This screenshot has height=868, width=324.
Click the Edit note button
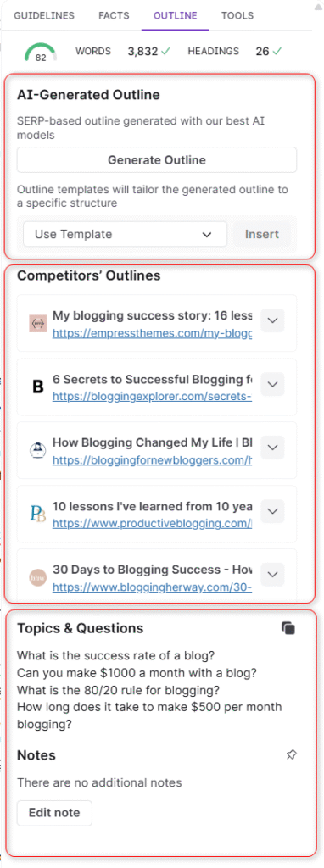click(54, 813)
